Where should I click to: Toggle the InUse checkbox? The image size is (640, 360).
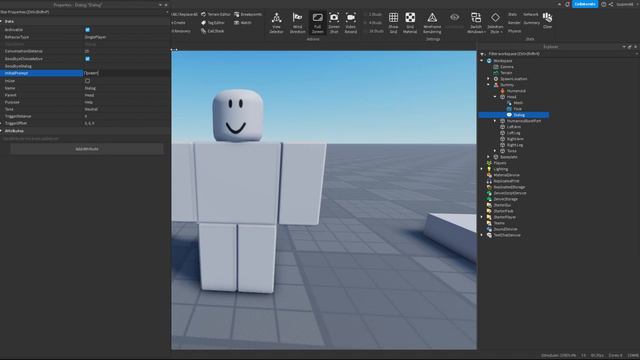[x=87, y=81]
